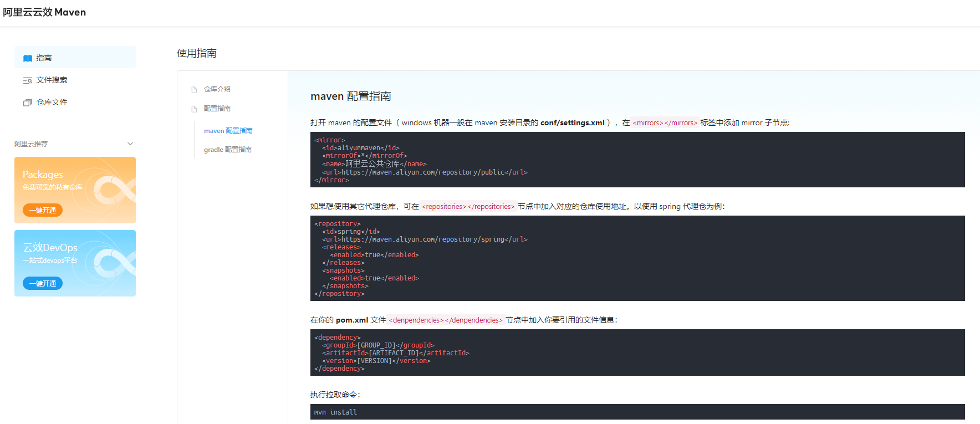This screenshot has width=980, height=424.
Task: Click the conf/settings.xml bold text
Action: tap(573, 122)
